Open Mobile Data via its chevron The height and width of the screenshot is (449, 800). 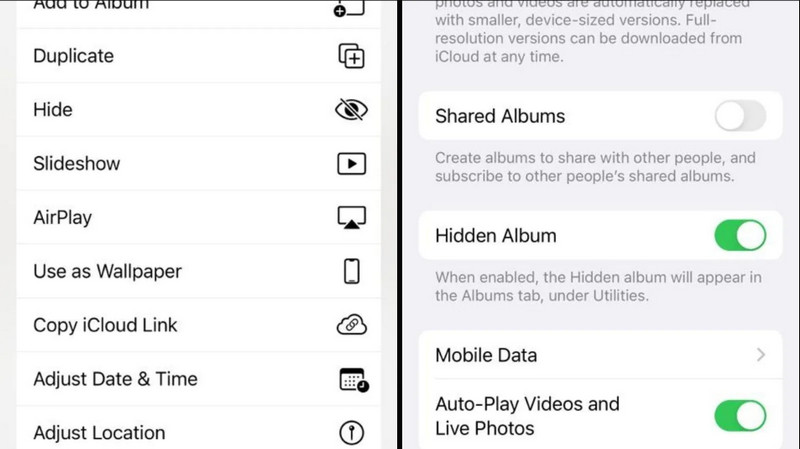[761, 355]
